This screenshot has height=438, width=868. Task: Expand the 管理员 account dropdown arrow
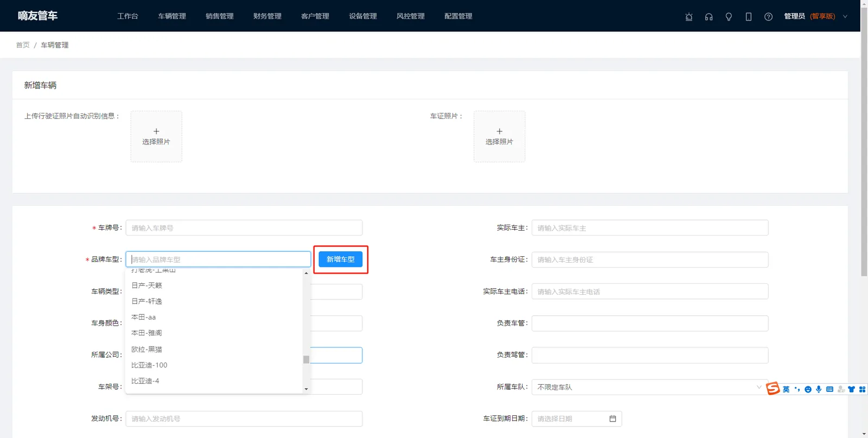(845, 16)
